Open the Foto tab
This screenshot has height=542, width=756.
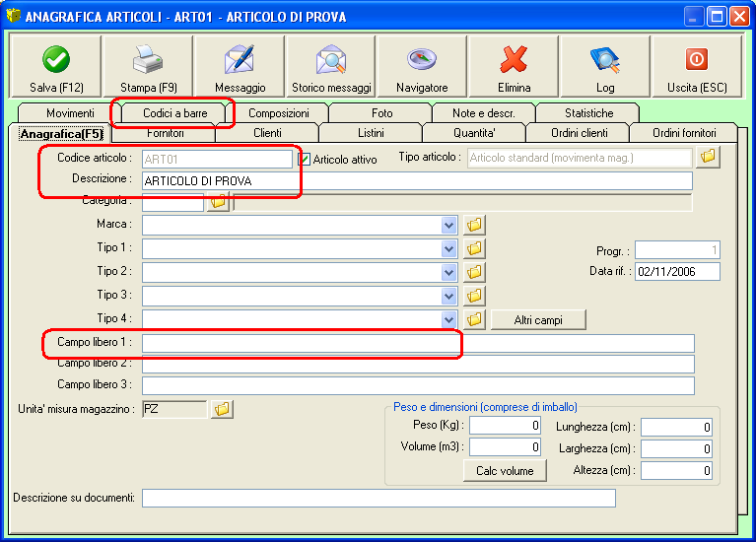381,113
